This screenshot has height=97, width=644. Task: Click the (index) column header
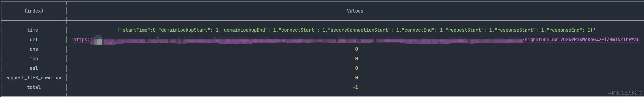pos(34,11)
